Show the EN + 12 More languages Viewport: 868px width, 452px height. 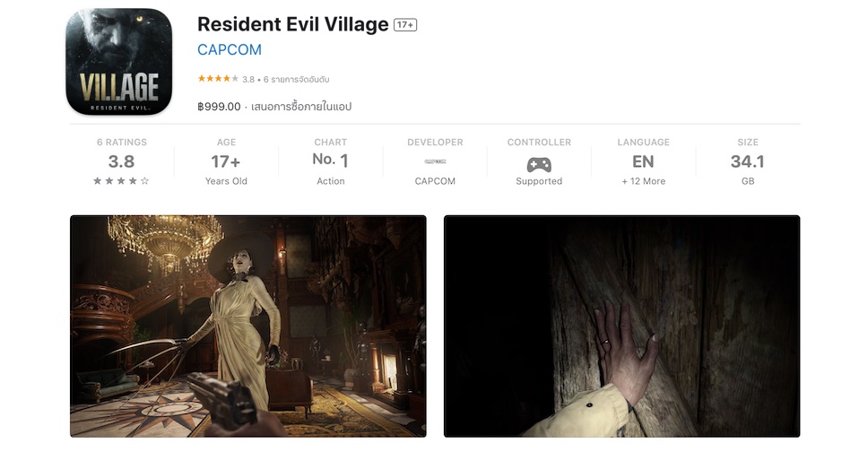643,161
